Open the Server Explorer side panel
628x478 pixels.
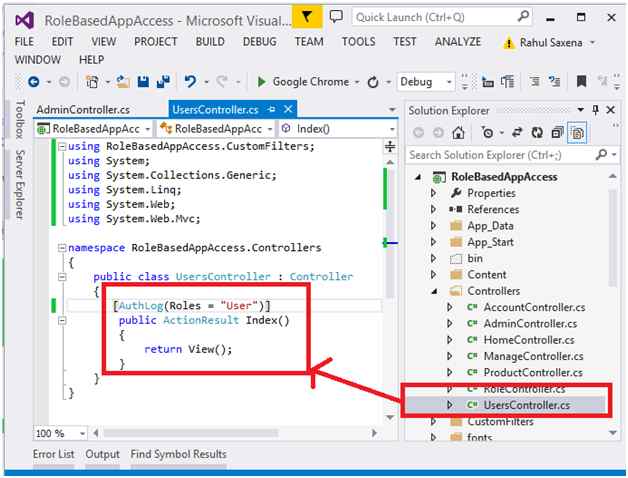20,185
